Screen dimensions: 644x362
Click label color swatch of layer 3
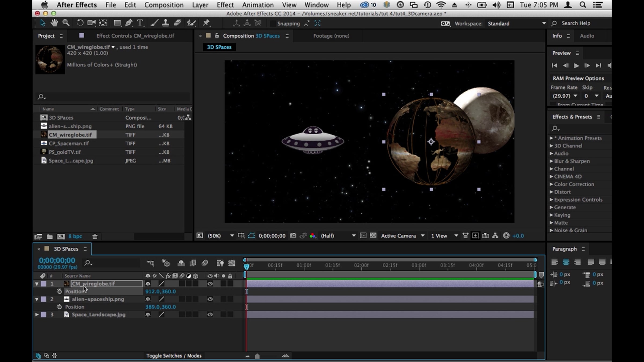tap(43, 315)
